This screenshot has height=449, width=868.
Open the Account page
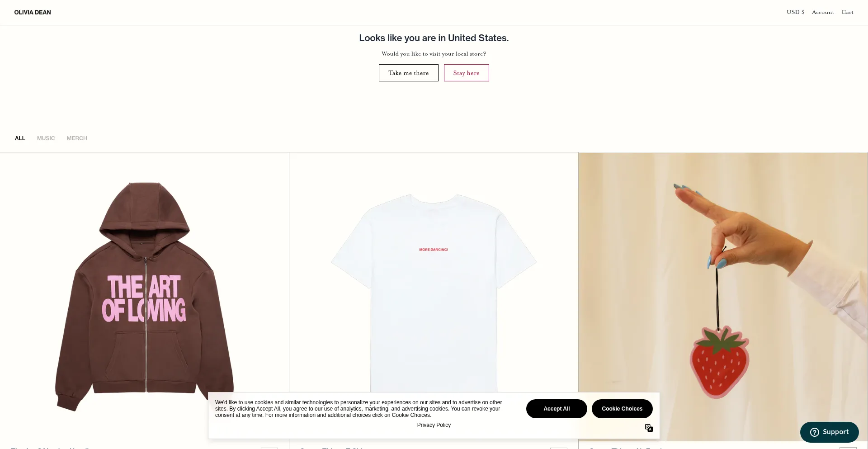click(823, 12)
